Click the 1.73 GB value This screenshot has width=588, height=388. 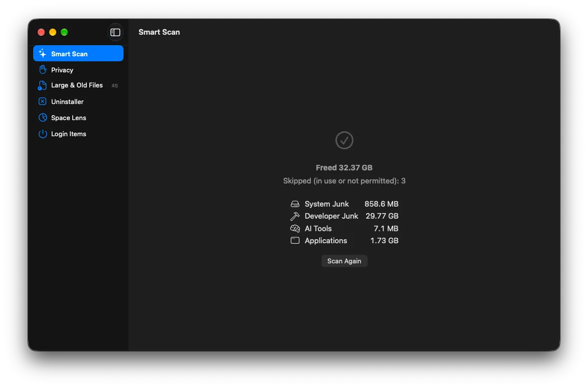point(384,241)
